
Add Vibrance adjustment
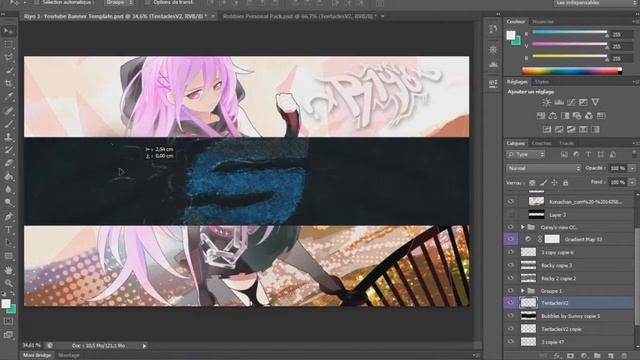click(x=596, y=102)
